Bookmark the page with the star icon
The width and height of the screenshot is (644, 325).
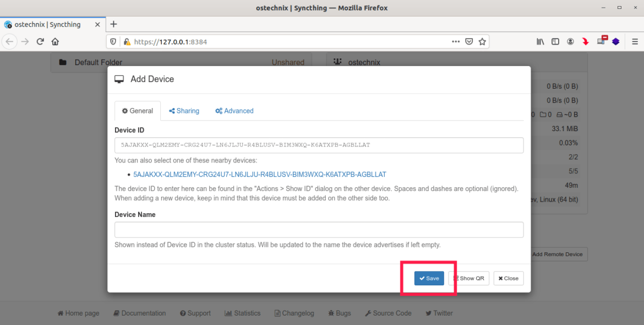(482, 41)
